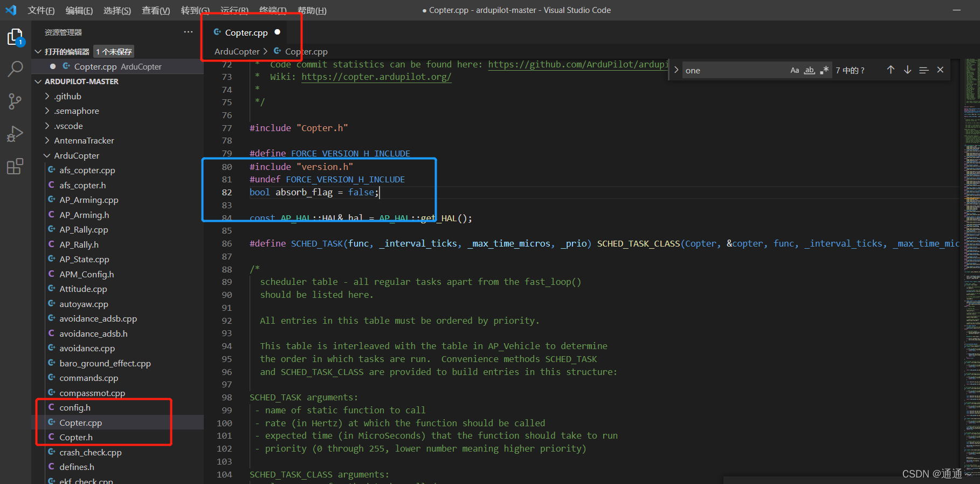
Task: Toggle Match Whole Word in find widget
Action: [x=809, y=70]
